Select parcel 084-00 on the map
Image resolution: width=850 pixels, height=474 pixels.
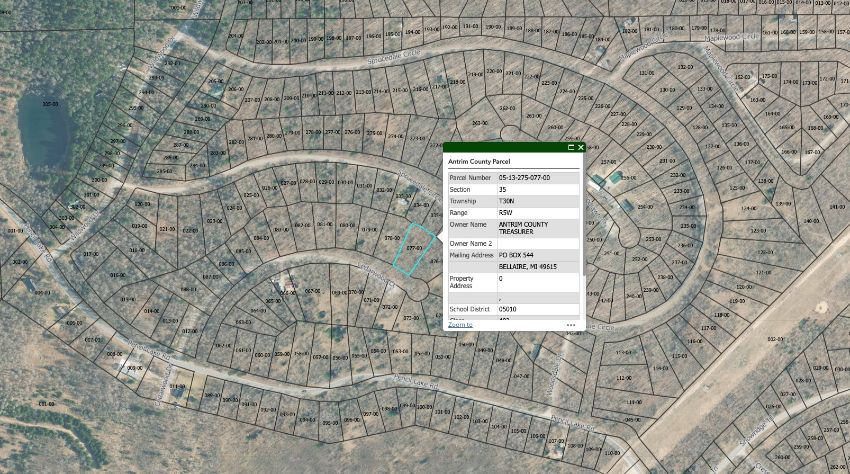point(261,238)
